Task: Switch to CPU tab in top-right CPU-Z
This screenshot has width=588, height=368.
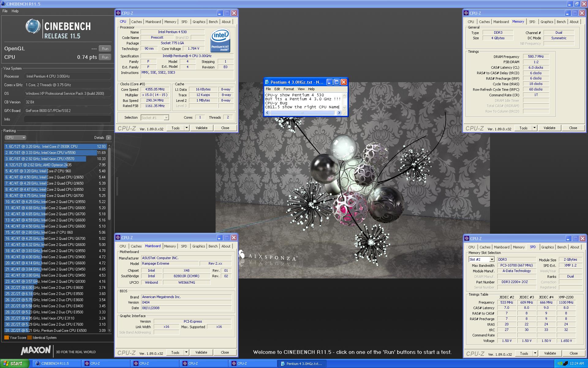Action: [x=471, y=22]
